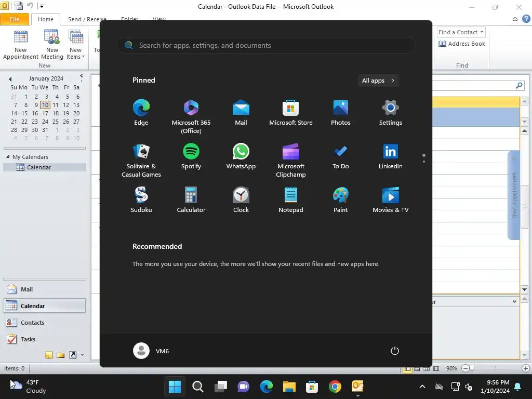Open Shortcuts icon in navigation pane
532x399 pixels.
73,355
